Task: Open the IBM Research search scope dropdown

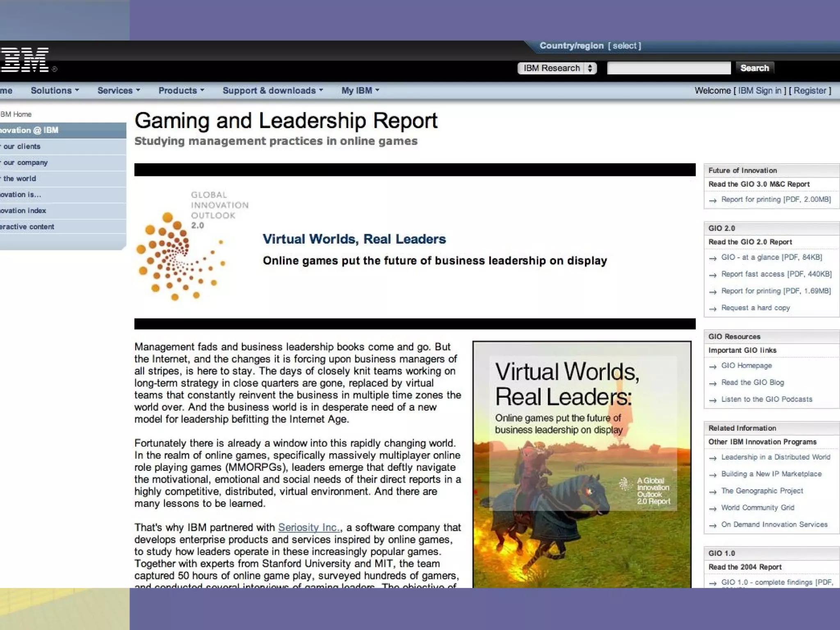Action: (x=557, y=68)
